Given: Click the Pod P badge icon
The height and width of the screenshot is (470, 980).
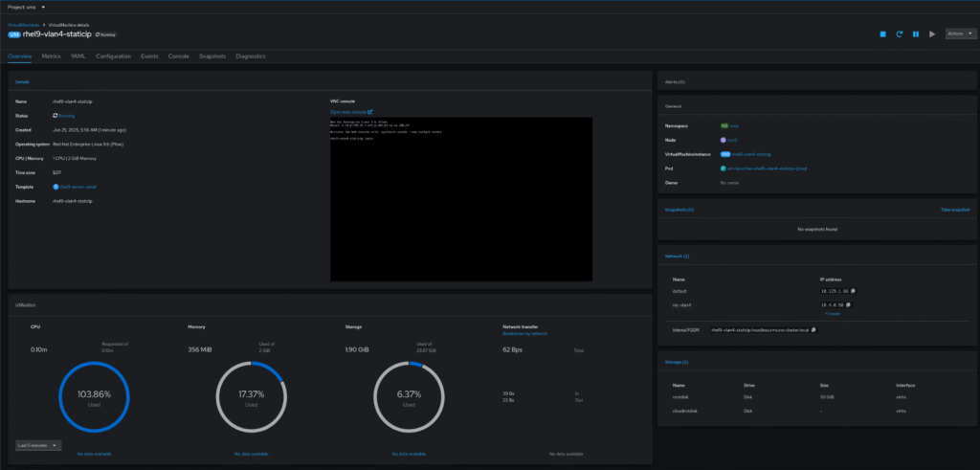Looking at the screenshot, I should [724, 168].
